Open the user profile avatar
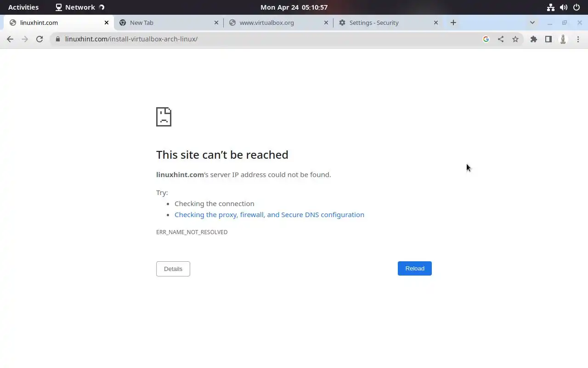 [563, 39]
